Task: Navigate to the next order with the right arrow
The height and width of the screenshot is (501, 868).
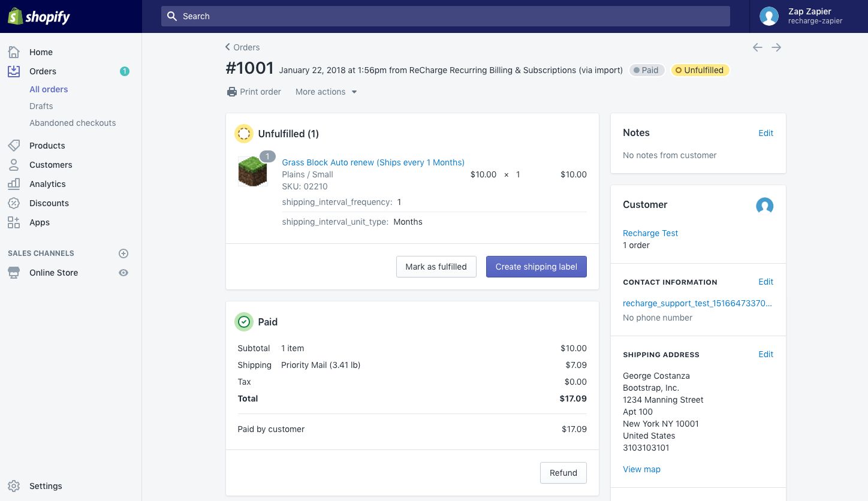Action: pos(776,47)
